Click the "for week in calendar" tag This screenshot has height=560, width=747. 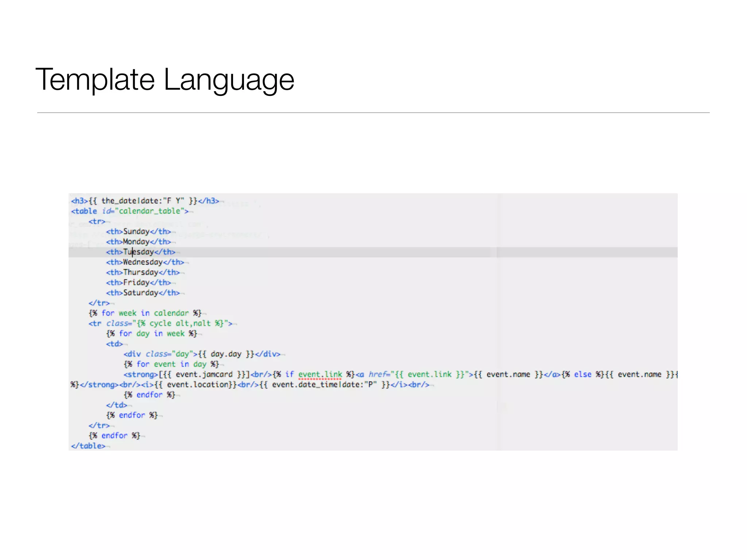pos(145,313)
